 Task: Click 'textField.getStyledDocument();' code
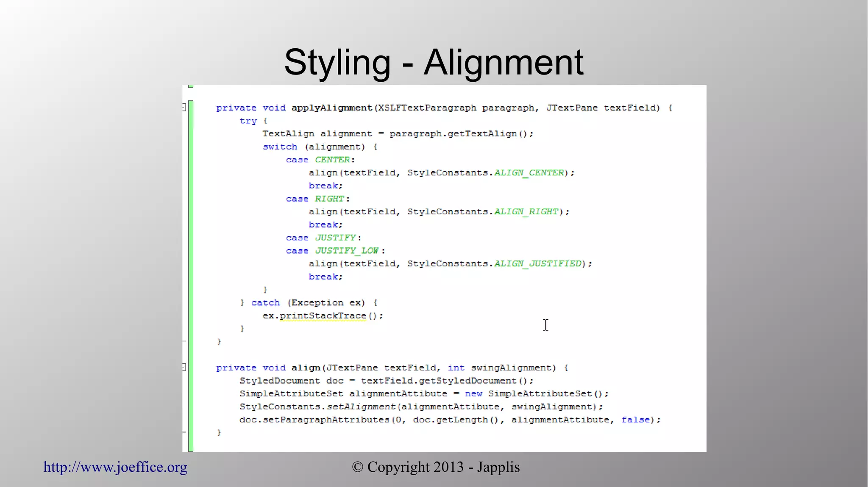point(447,381)
